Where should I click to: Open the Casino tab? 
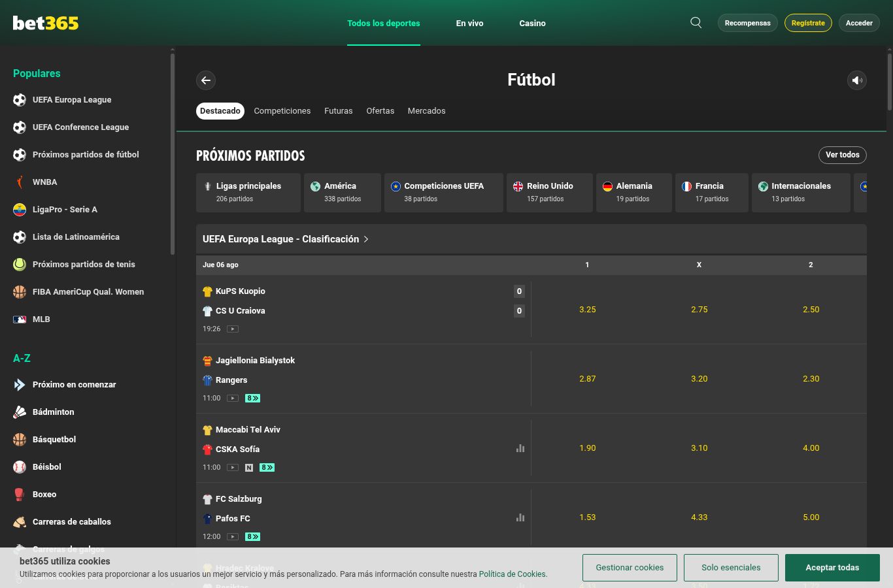533,23
